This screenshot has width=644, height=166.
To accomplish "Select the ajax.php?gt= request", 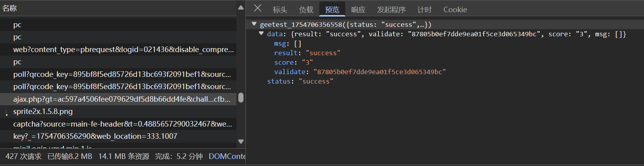I will coord(121,99).
